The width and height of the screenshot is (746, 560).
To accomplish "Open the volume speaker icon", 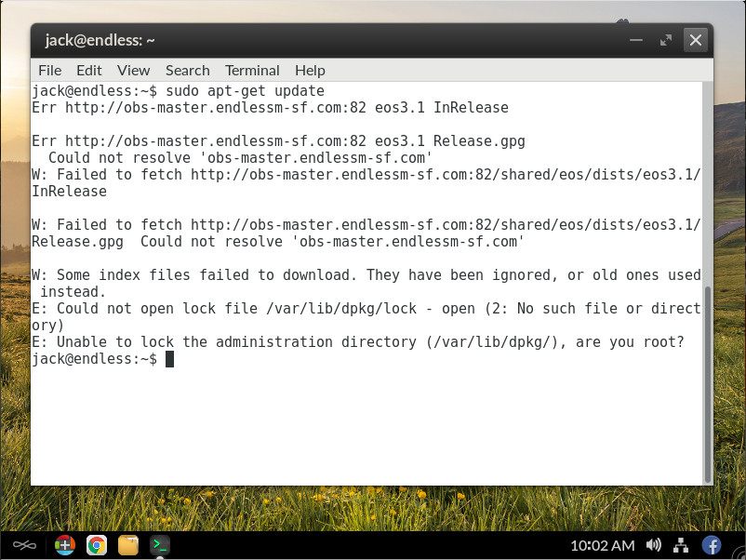I will [653, 545].
